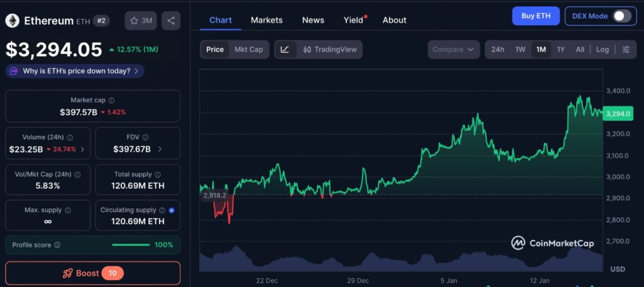
Task: Click the Boost button
Action: pyautogui.click(x=93, y=273)
